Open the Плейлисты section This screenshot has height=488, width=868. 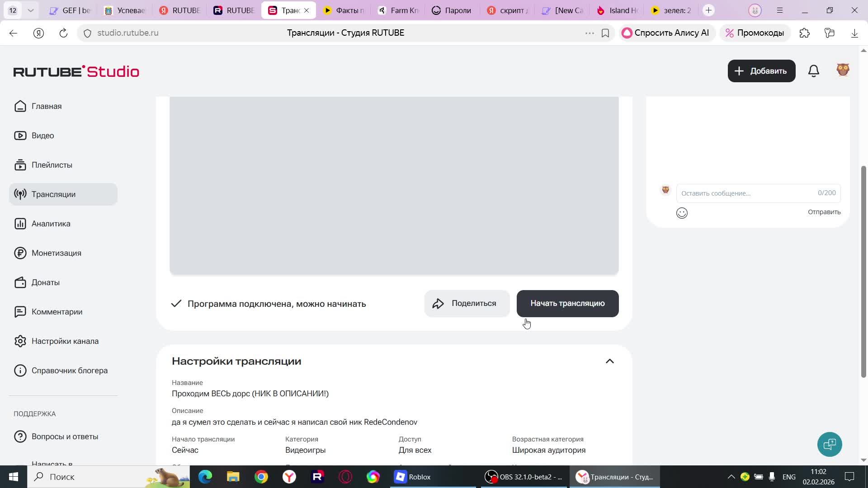tap(52, 164)
